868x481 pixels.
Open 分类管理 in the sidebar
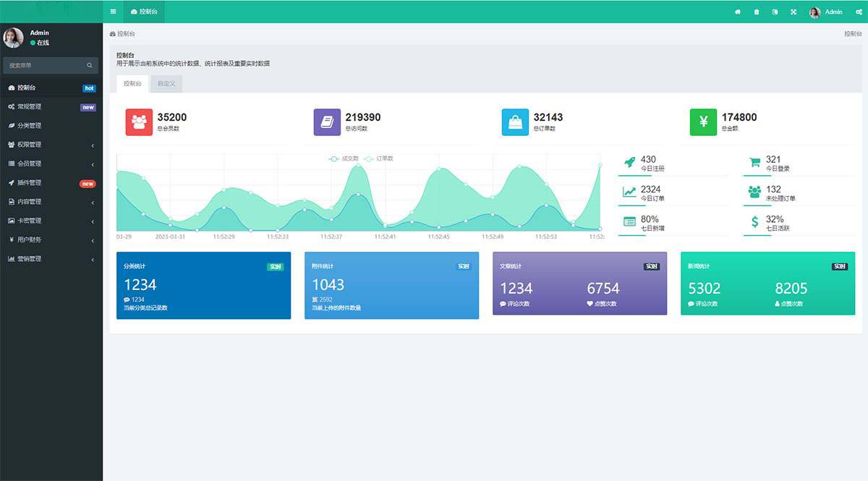click(29, 126)
